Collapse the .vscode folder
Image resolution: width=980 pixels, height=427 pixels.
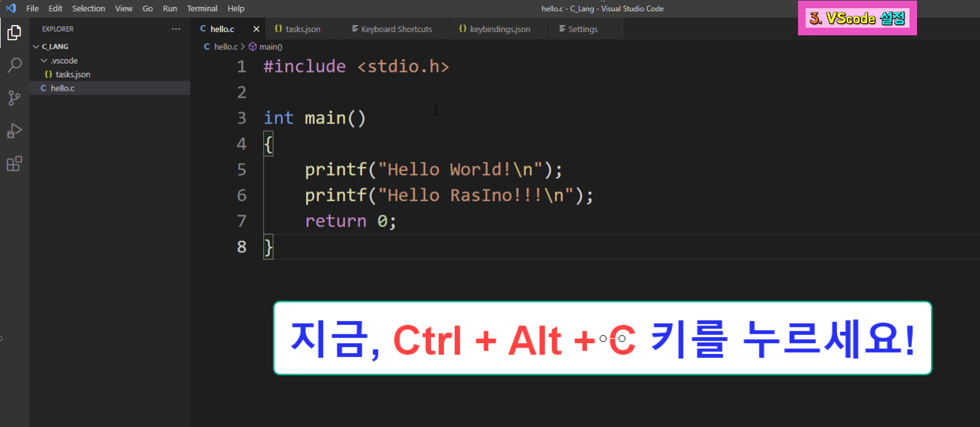pyautogui.click(x=43, y=60)
